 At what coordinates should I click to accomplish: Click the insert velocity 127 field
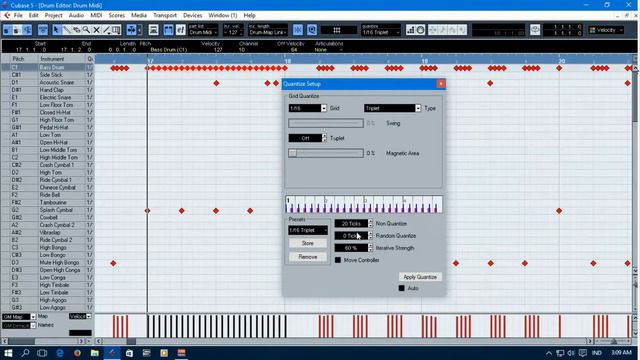pos(233,32)
